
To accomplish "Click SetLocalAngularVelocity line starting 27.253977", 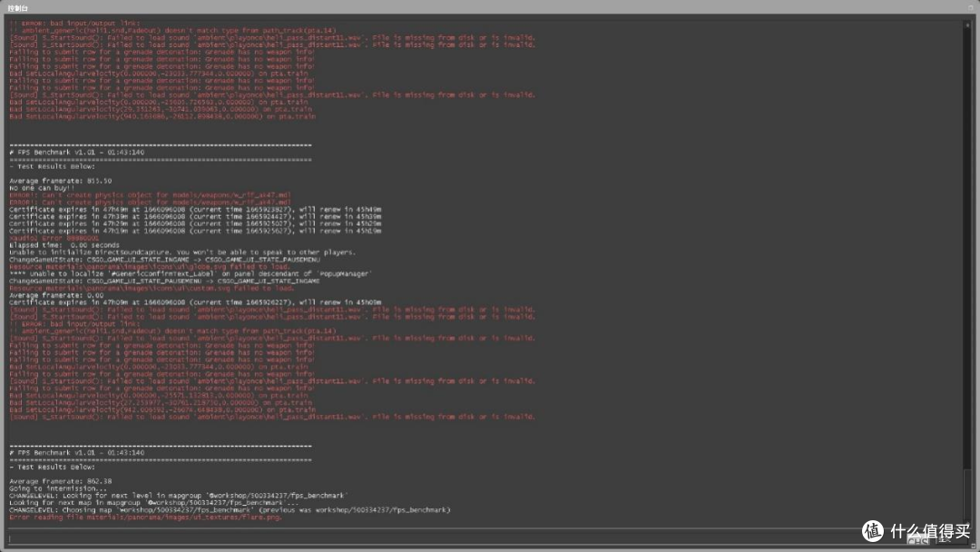I will pos(161,402).
